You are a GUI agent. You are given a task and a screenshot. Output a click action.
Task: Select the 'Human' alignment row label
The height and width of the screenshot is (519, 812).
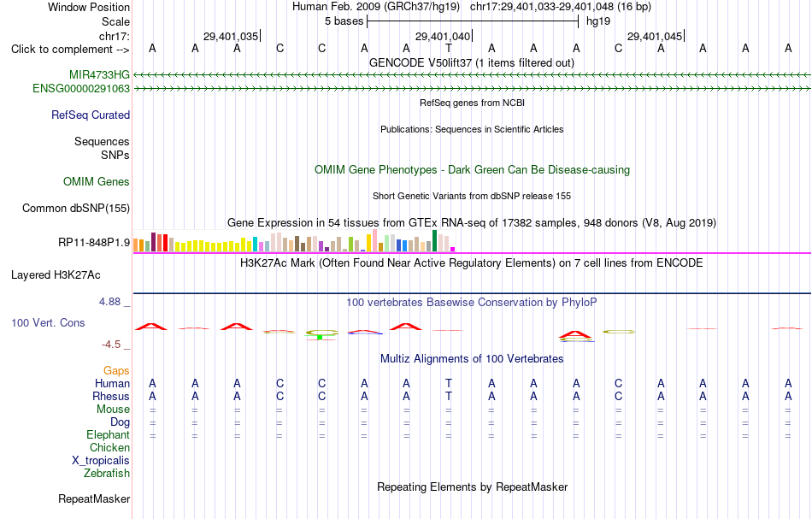(x=112, y=383)
